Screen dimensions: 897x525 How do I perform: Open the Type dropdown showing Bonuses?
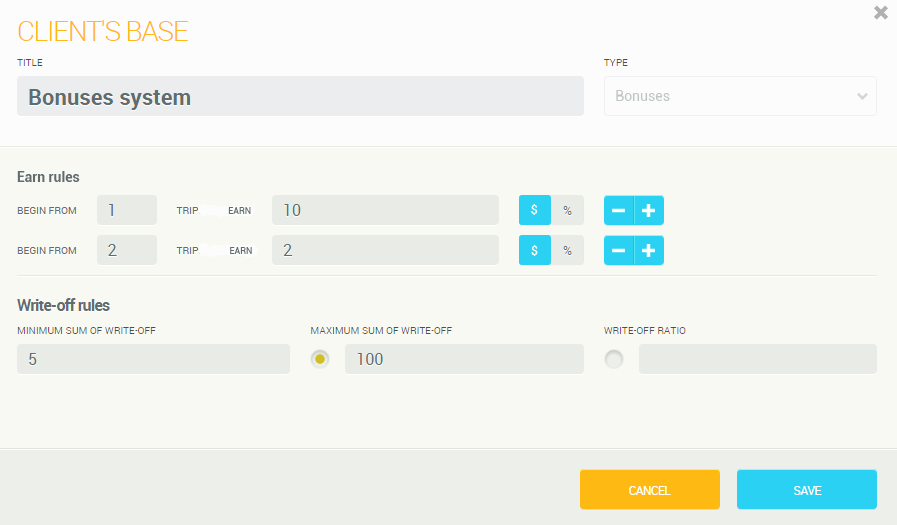[x=740, y=96]
